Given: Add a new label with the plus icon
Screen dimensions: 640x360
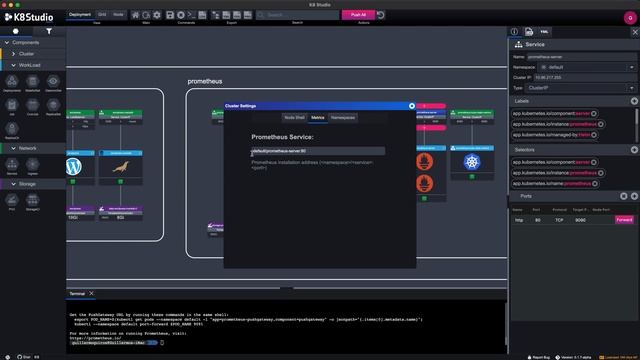Looking at the screenshot, I should click(634, 101).
